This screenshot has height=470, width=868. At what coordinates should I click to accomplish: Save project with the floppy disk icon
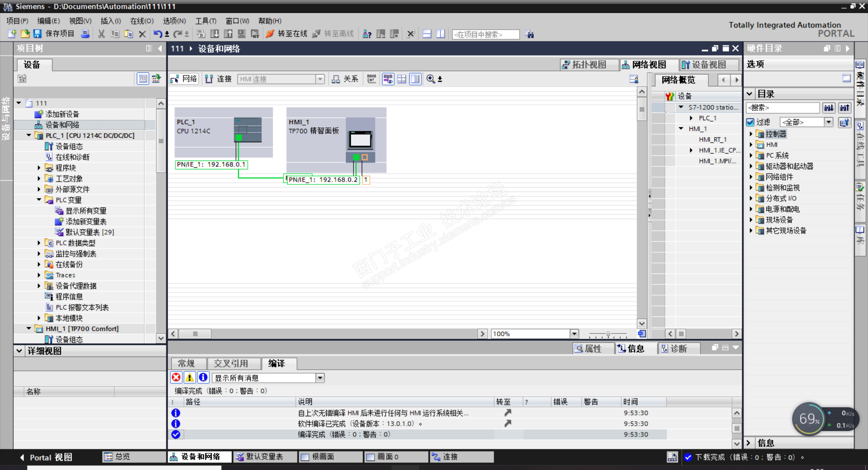[38, 34]
